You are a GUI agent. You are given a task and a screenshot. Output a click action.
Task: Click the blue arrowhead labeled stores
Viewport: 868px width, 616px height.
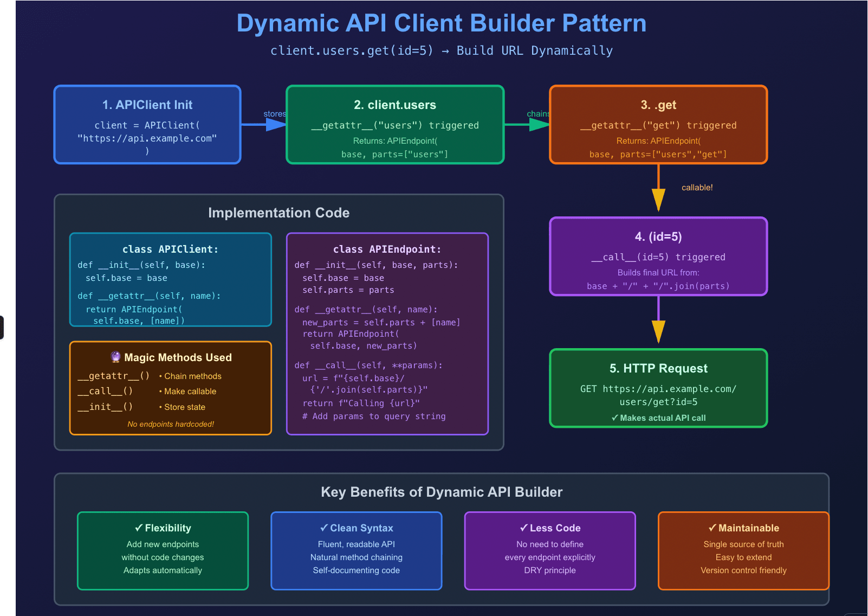[276, 125]
